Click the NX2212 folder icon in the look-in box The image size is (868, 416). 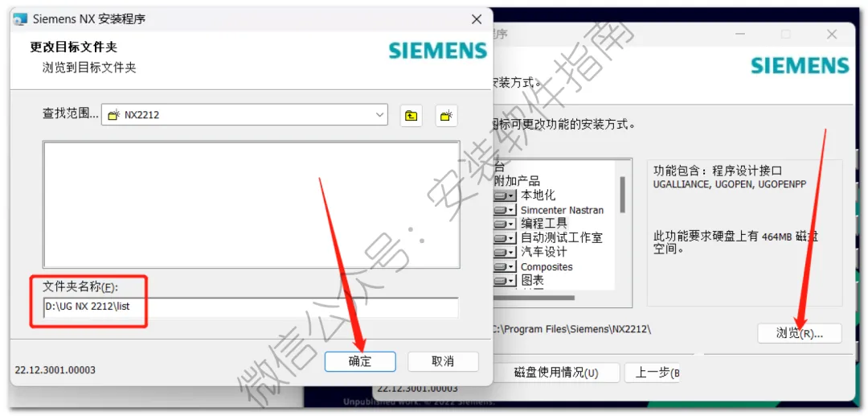pos(114,115)
